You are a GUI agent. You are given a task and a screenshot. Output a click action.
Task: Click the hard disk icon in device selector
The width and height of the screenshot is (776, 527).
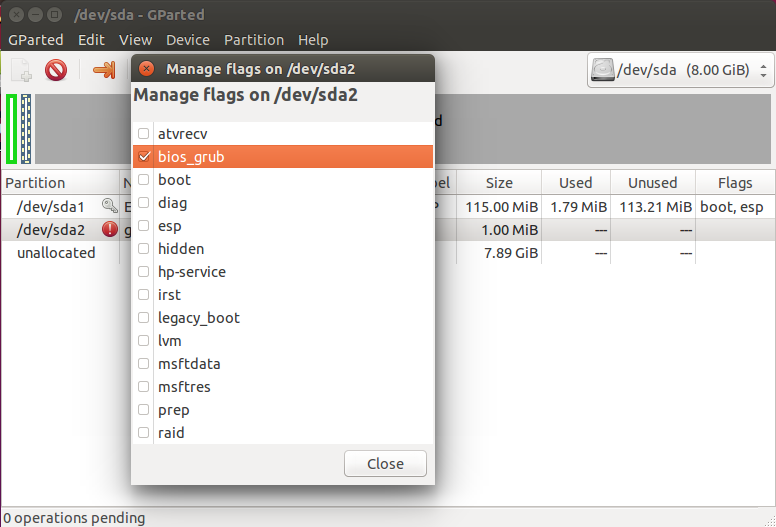(604, 70)
